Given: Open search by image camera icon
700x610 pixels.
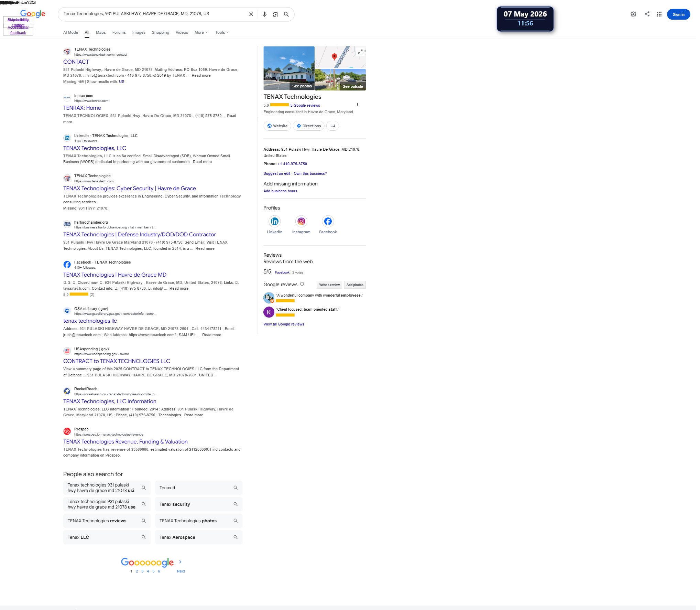Looking at the screenshot, I should coord(275,14).
